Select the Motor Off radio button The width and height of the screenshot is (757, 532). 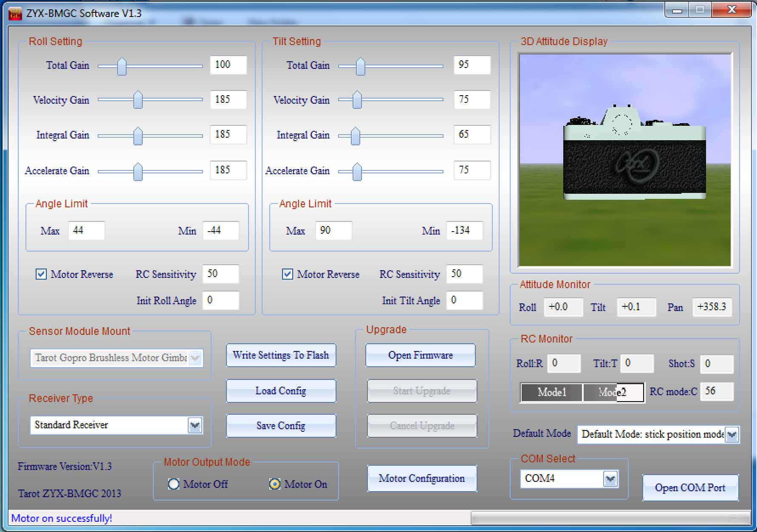click(173, 484)
